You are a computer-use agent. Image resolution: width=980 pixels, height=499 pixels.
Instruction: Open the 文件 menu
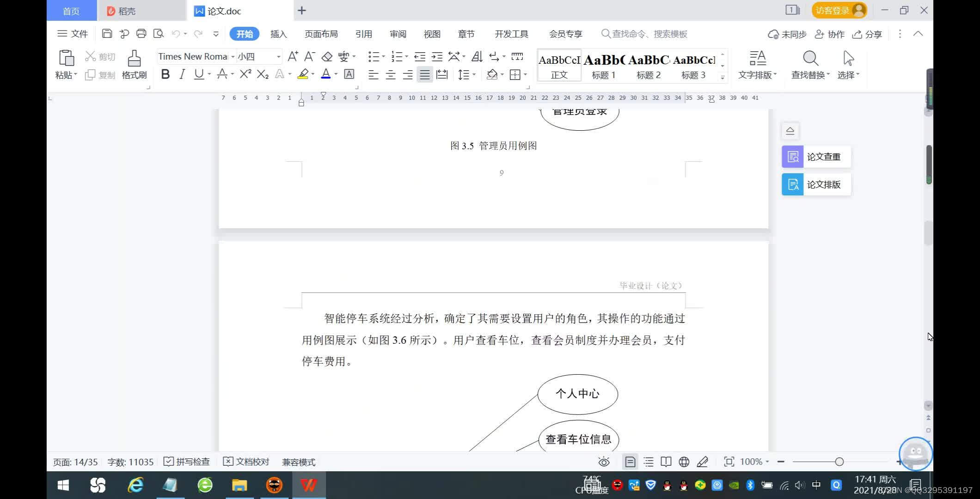(73, 34)
